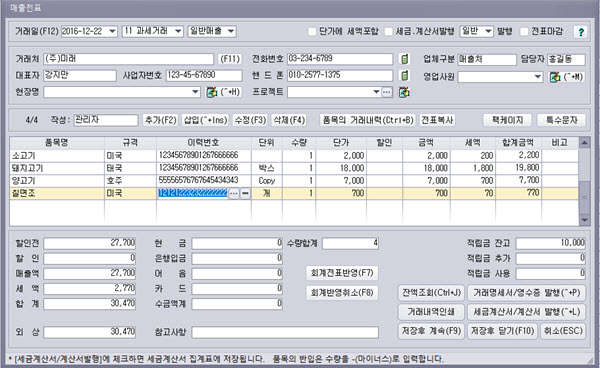Viewport: 600px width, 368px height.
Task: Click the (F11) customer search button
Action: [x=230, y=59]
